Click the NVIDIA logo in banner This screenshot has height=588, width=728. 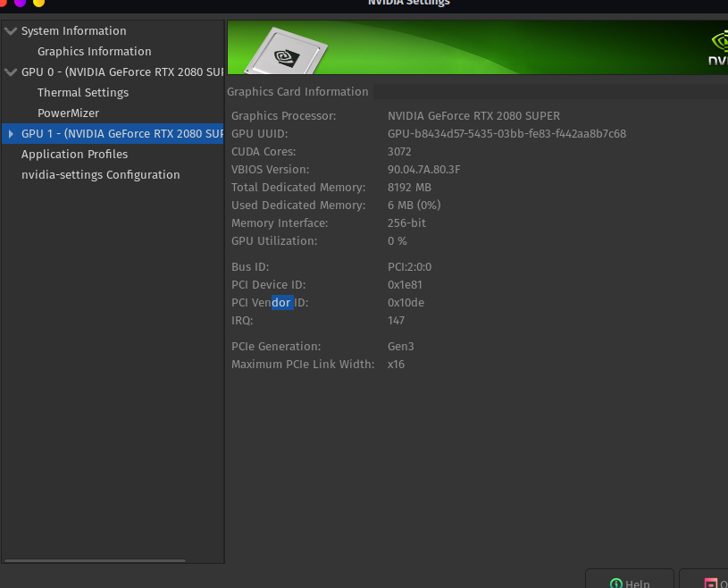[719, 48]
